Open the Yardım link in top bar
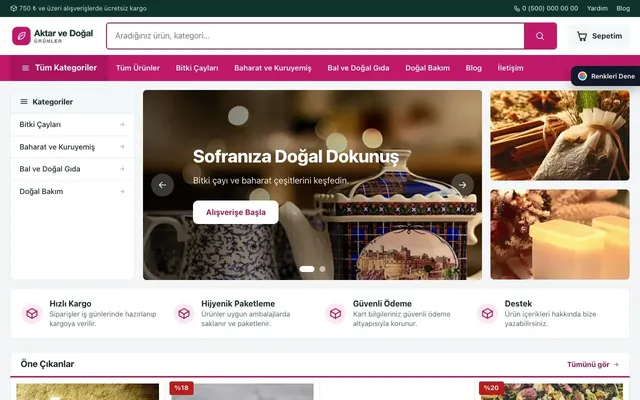The image size is (640, 400). 597,8
